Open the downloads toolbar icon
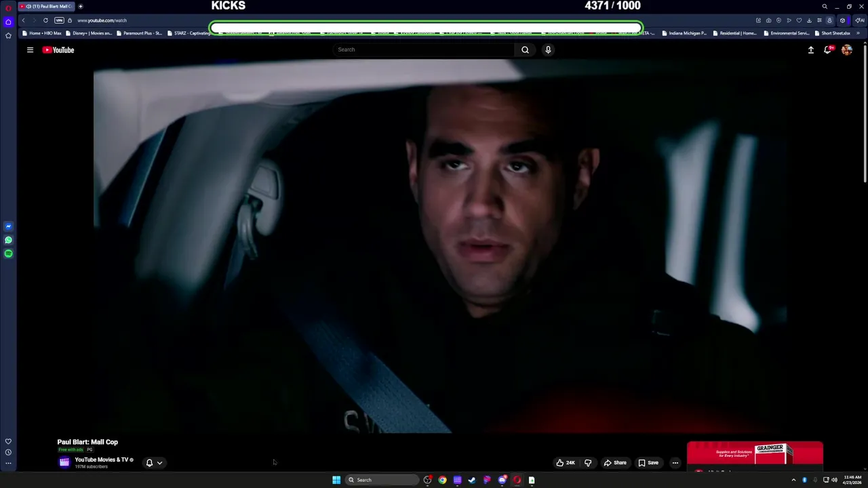Screen dimensions: 868x488 (x=809, y=20)
